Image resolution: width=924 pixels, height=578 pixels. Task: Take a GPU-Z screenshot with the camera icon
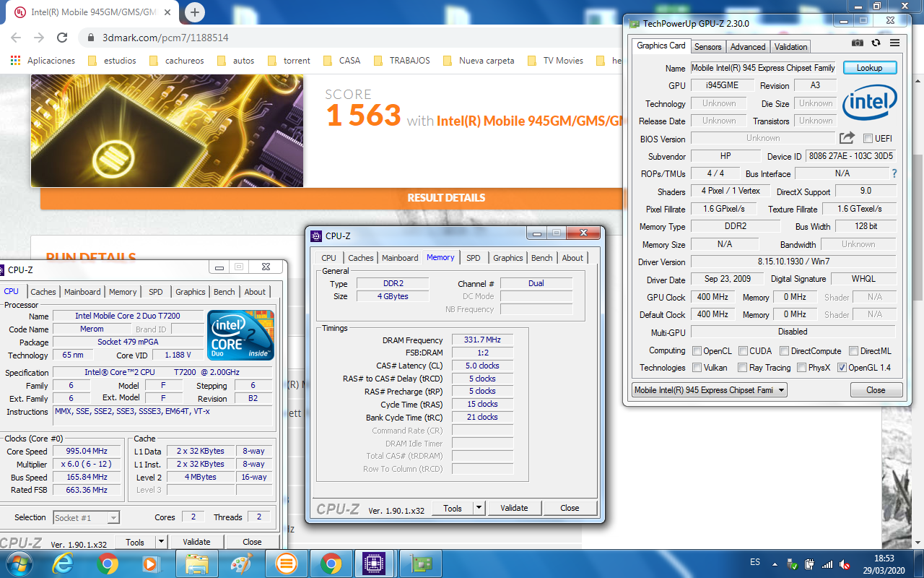pos(857,43)
